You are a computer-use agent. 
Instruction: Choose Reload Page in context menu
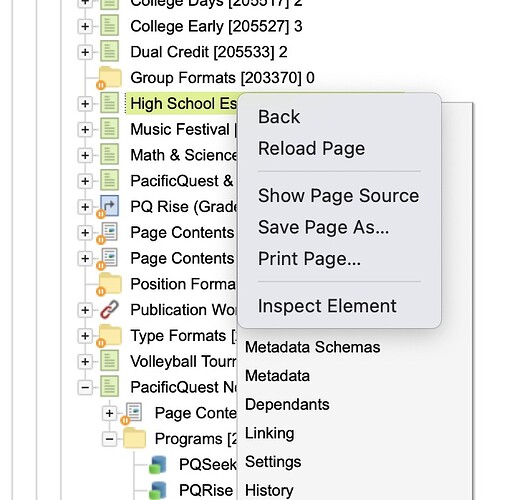point(311,148)
